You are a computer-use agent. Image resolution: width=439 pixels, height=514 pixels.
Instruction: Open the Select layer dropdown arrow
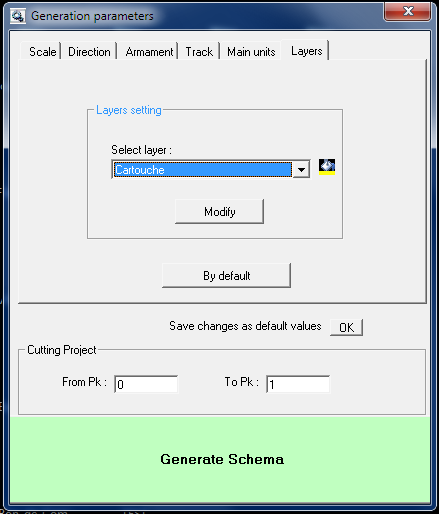301,170
